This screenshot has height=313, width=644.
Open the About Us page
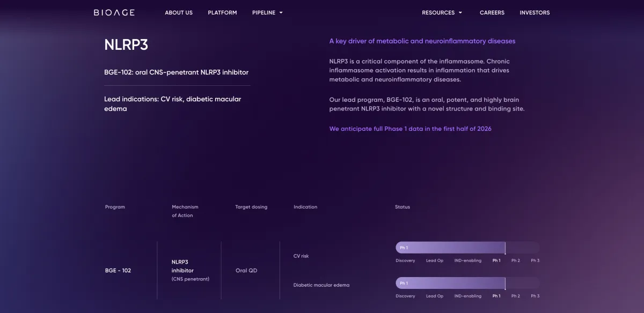coord(178,12)
